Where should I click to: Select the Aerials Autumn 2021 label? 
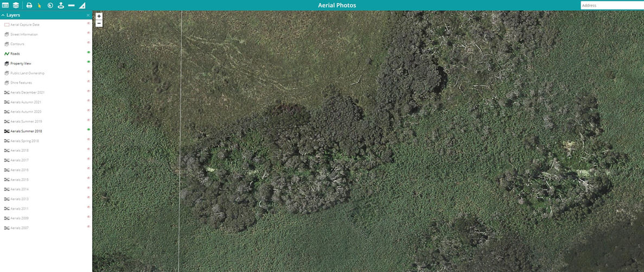click(26, 102)
